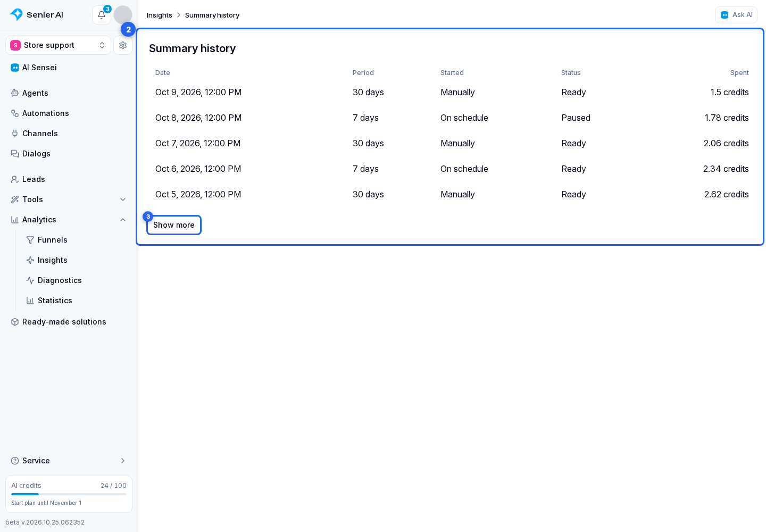Screen dimensions: 766x532
Task: Click the beta version number text
Action: pos(45,522)
